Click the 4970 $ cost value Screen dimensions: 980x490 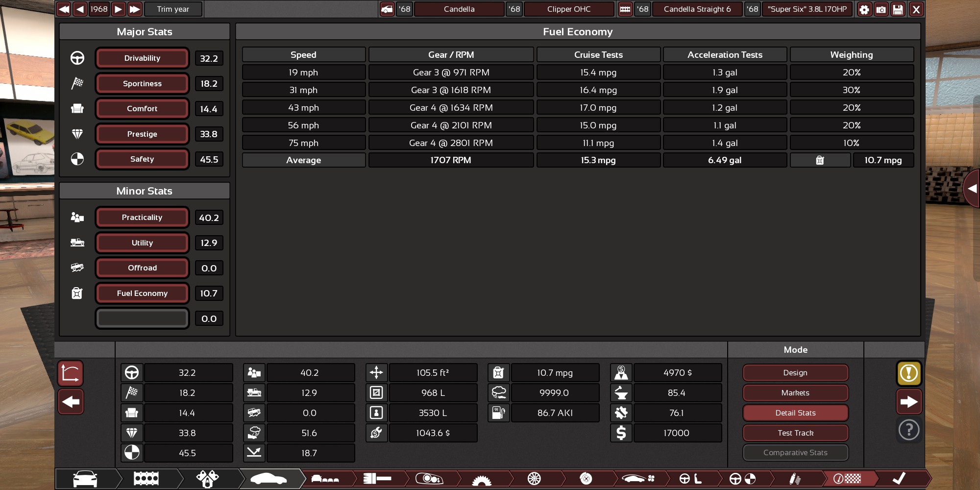[678, 373]
